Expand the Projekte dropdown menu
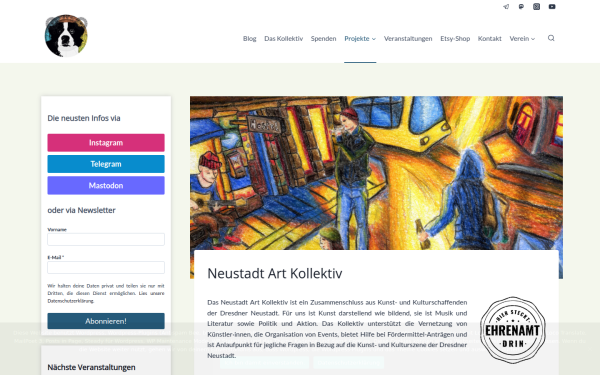Image resolution: width=600 pixels, height=375 pixels. 360,38
